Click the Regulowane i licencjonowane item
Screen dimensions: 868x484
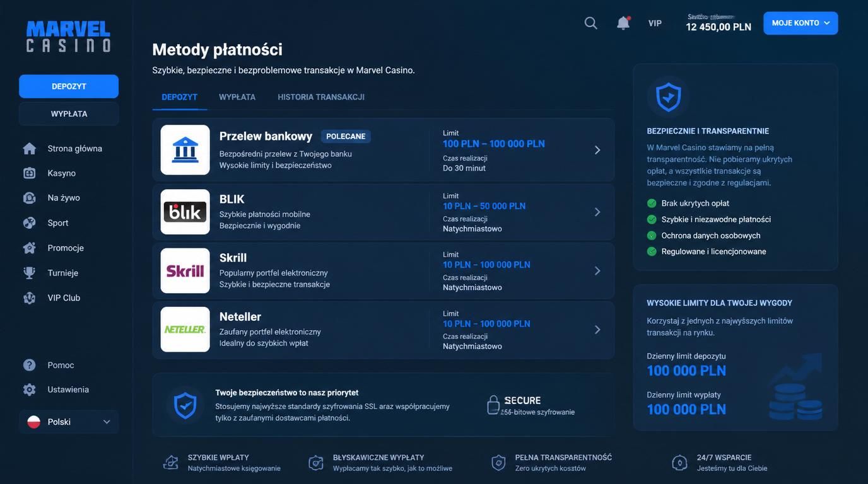(x=707, y=251)
